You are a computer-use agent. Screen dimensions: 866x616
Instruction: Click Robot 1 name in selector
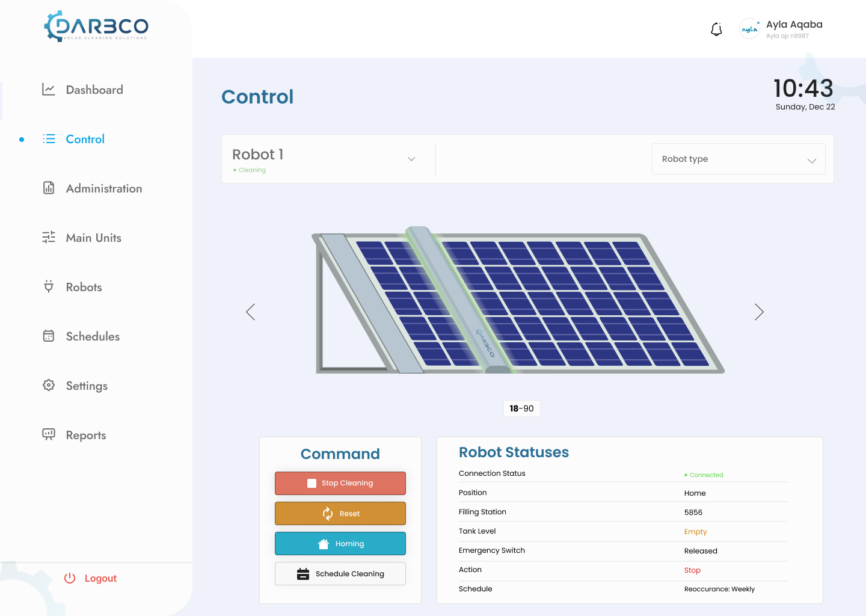pyautogui.click(x=258, y=155)
